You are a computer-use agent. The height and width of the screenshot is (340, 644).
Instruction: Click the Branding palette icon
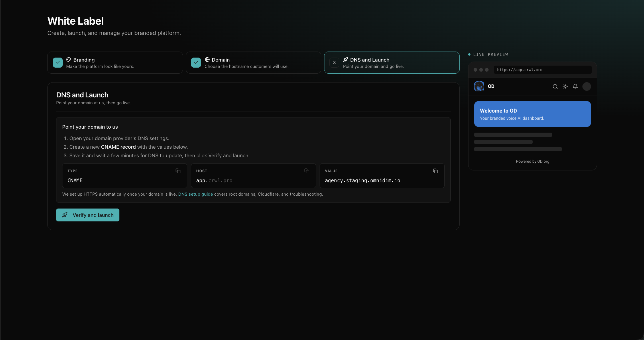(69, 60)
